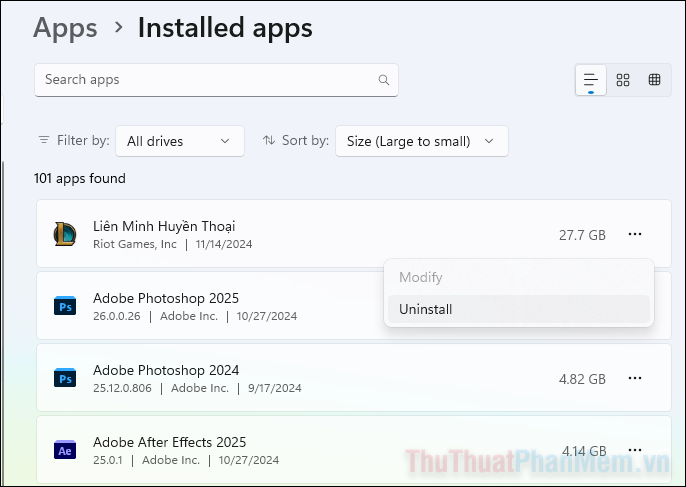Go back to Apps breadcrumb

65,28
